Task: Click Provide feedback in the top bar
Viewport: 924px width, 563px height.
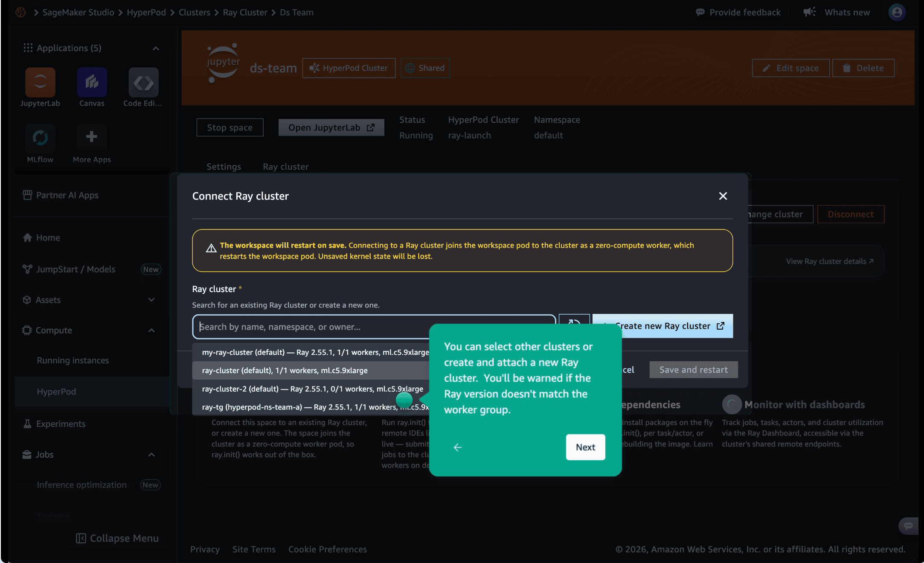Action: pyautogui.click(x=745, y=12)
